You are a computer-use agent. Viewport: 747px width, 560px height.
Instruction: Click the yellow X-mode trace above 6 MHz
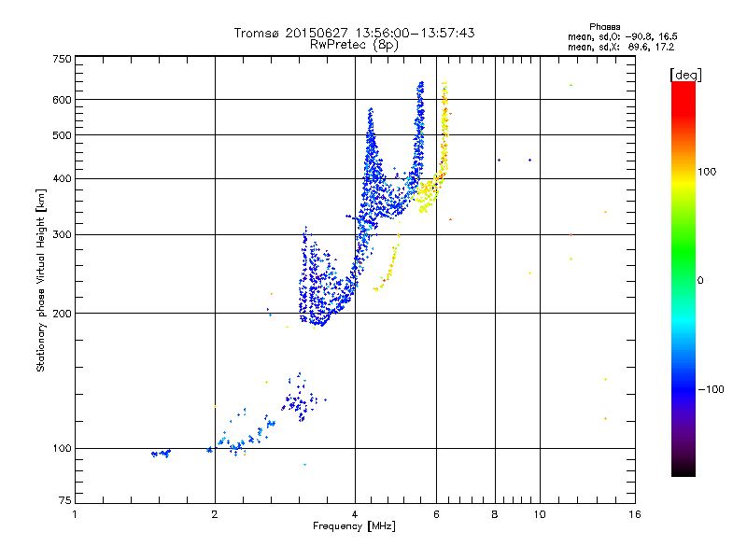(444, 129)
